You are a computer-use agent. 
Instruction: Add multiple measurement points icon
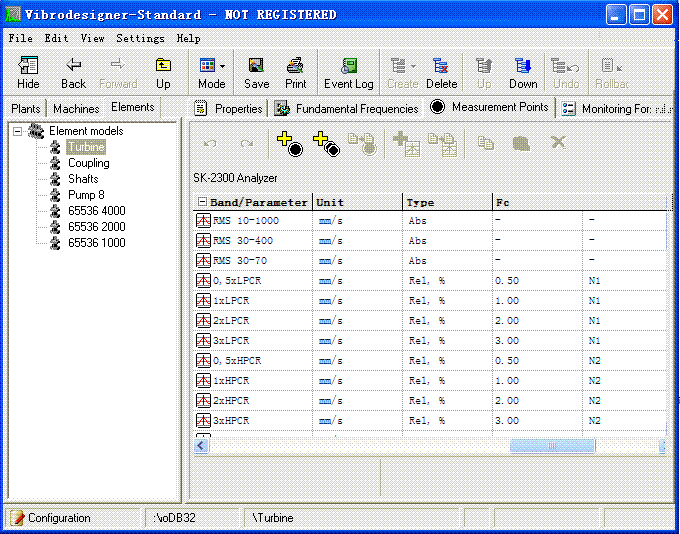(x=327, y=144)
